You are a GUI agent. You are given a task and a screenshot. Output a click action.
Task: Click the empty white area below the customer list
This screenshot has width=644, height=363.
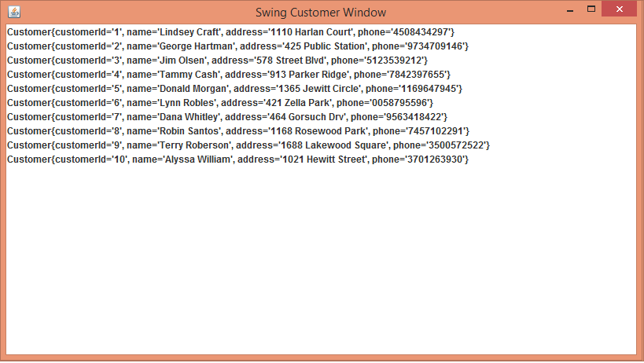(x=321, y=259)
